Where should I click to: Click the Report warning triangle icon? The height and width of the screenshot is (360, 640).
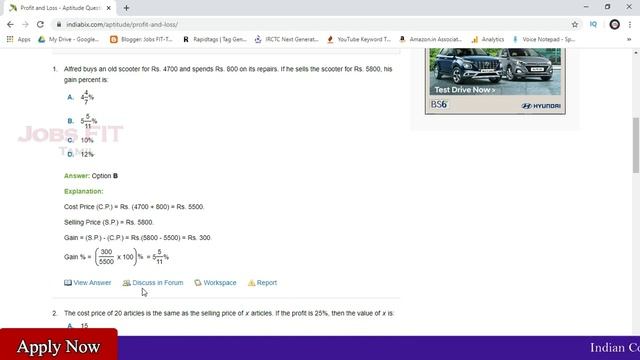click(251, 282)
